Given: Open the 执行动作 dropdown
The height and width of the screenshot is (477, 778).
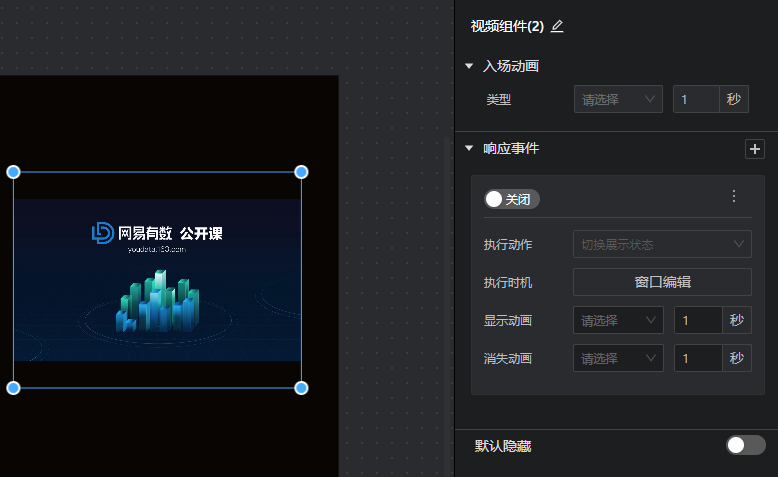Looking at the screenshot, I should [x=661, y=244].
